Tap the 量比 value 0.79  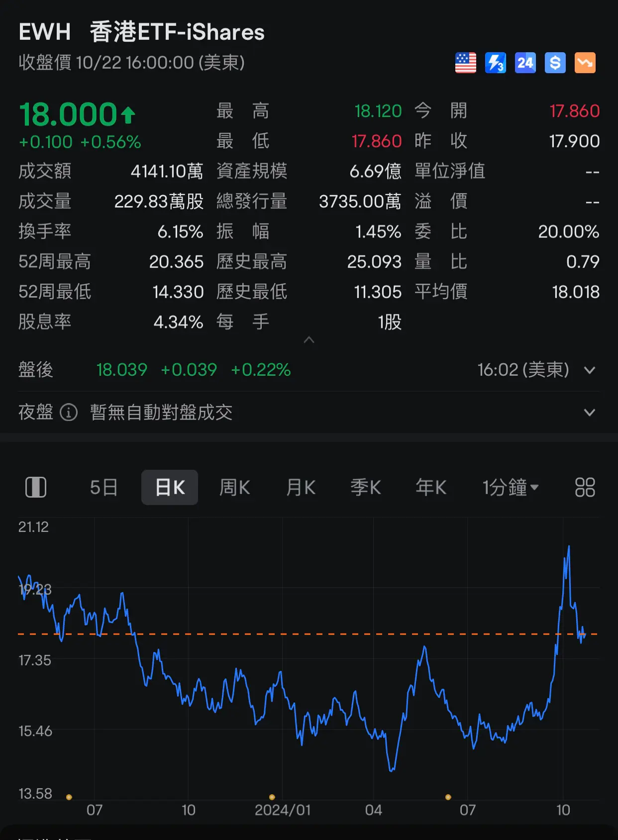point(583,262)
